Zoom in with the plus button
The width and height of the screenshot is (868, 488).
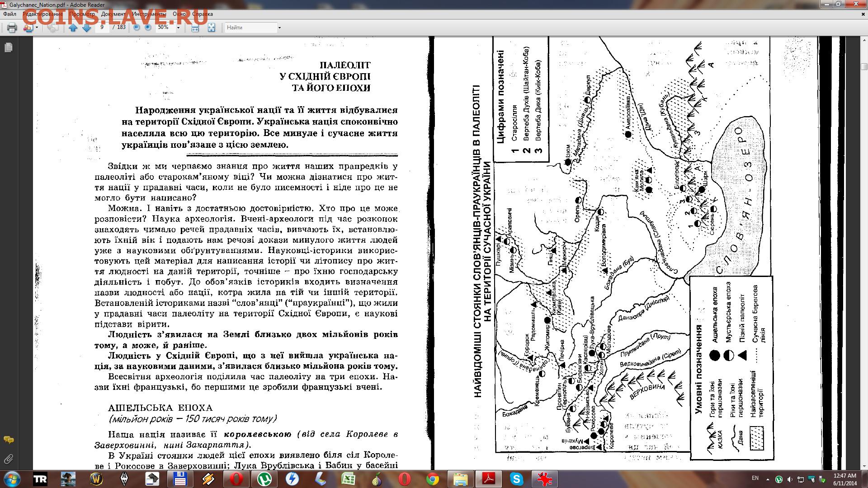148,28
